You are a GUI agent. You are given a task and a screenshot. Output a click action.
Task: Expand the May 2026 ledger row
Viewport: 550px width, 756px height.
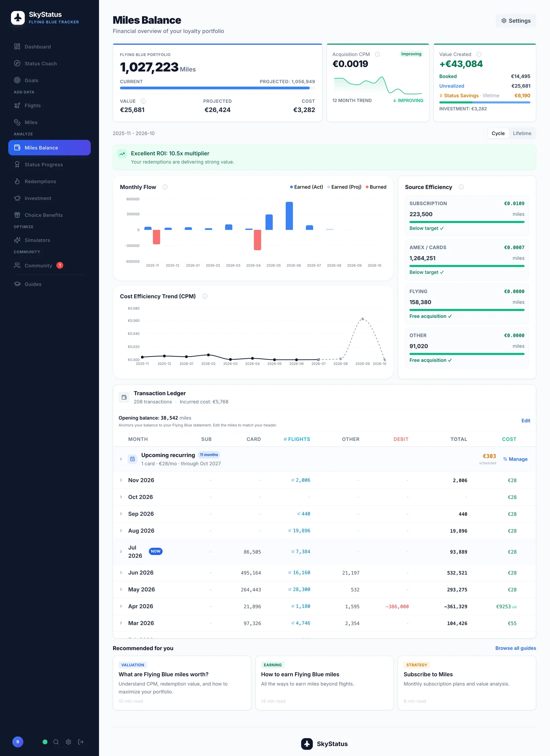click(121, 589)
